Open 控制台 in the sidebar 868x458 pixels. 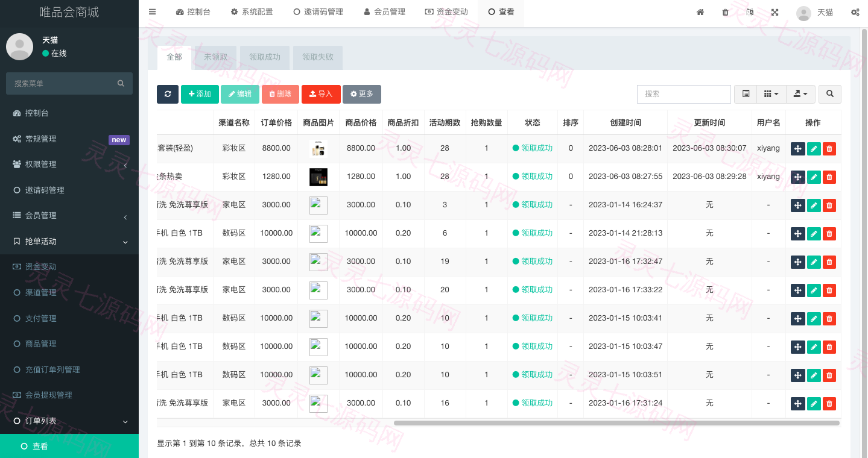coord(69,113)
